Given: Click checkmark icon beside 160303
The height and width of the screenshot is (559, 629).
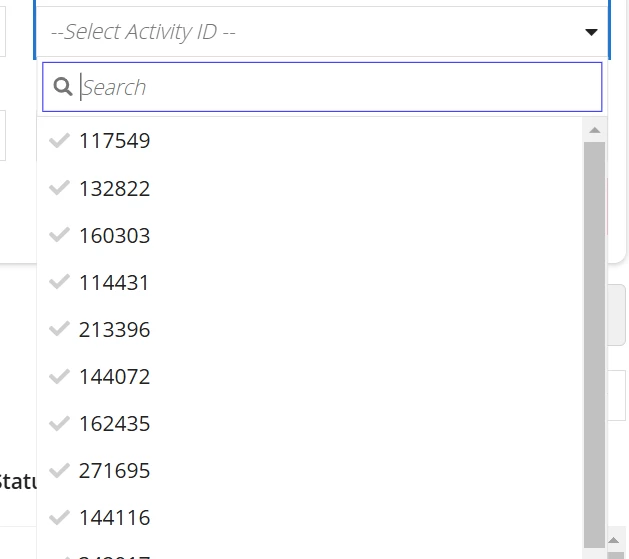Looking at the screenshot, I should click(x=59, y=235).
